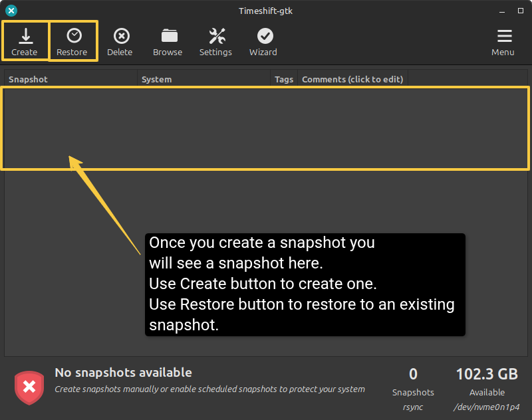Click the 'rsync' snapshot type label
The image size is (532, 420).
(413, 407)
